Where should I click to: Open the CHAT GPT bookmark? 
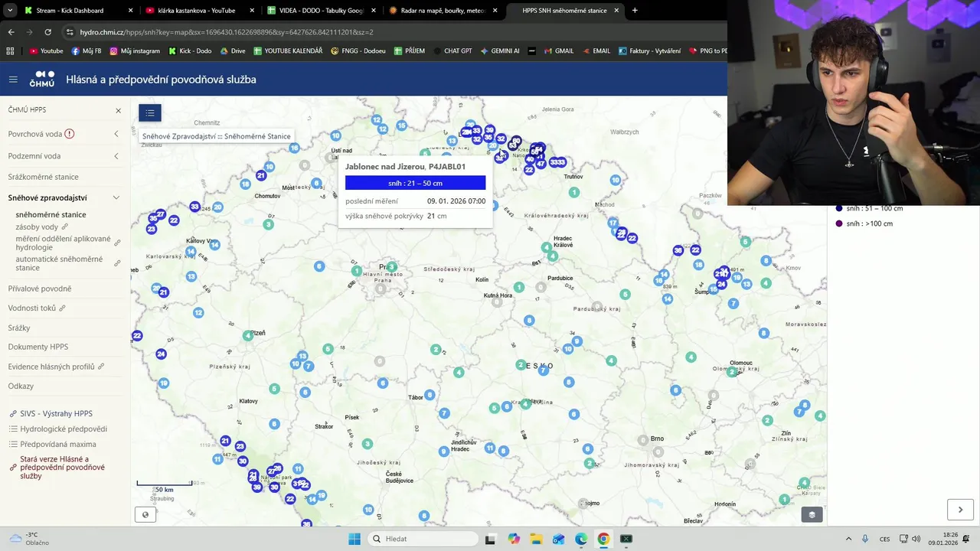coord(452,51)
